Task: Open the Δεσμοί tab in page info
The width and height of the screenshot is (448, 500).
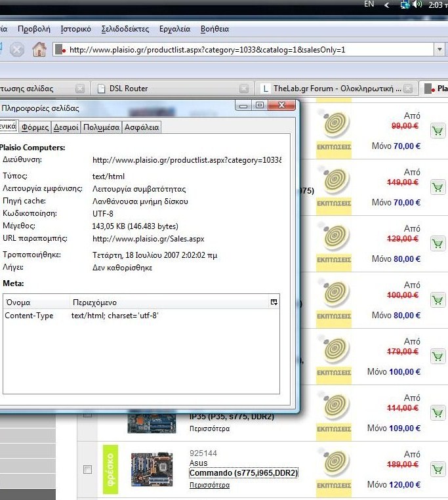Action: coord(66,127)
